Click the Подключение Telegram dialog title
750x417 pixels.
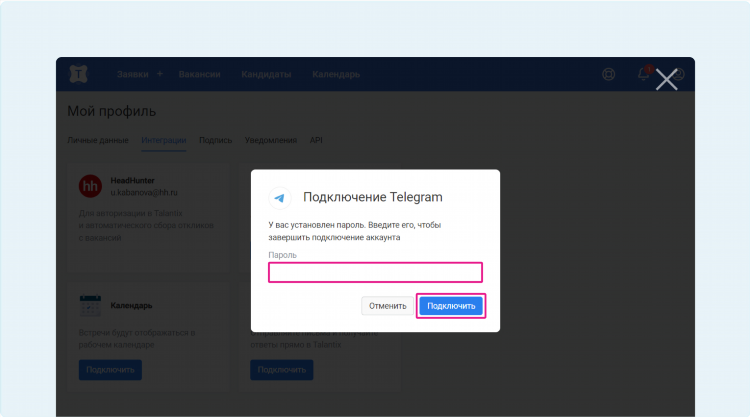coord(373,197)
